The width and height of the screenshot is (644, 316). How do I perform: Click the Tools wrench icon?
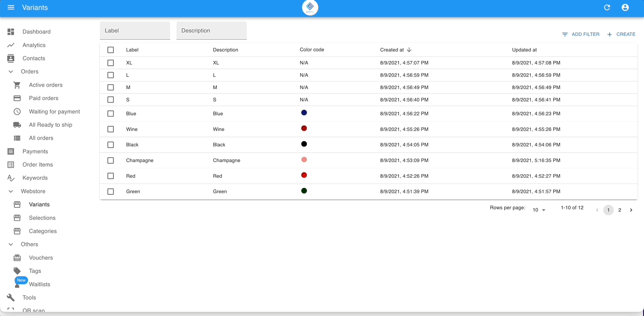tap(11, 298)
